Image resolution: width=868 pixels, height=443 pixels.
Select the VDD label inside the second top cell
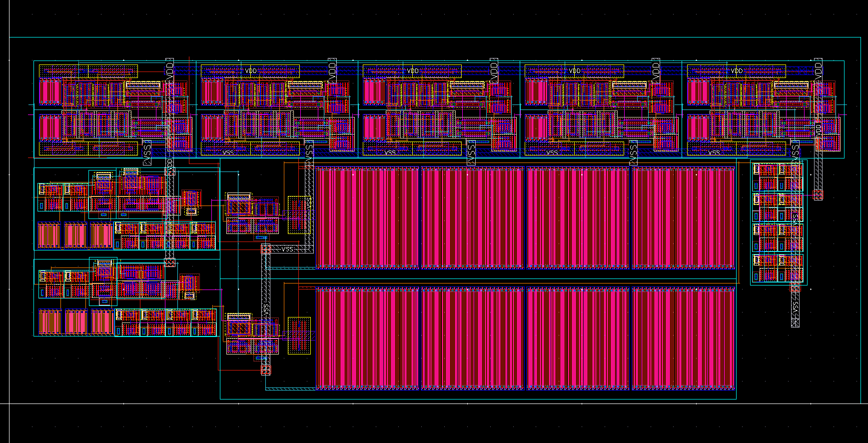[251, 71]
